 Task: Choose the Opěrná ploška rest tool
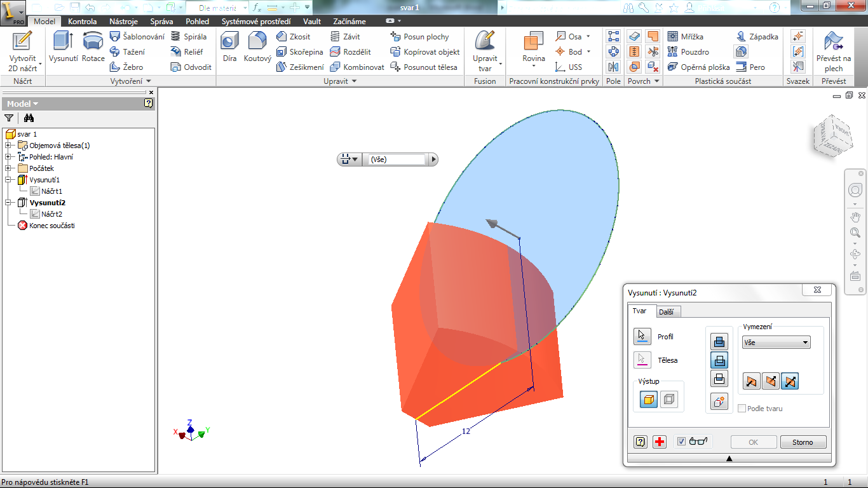[x=698, y=67]
